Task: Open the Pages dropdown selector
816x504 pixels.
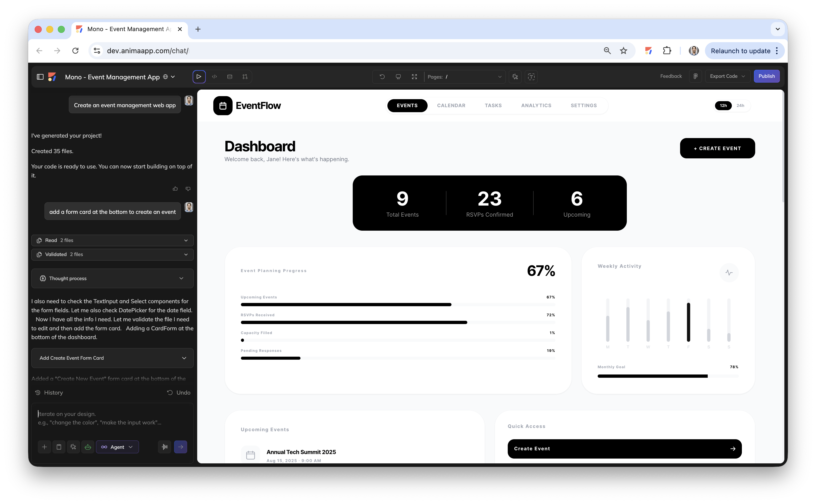Action: 464,77
